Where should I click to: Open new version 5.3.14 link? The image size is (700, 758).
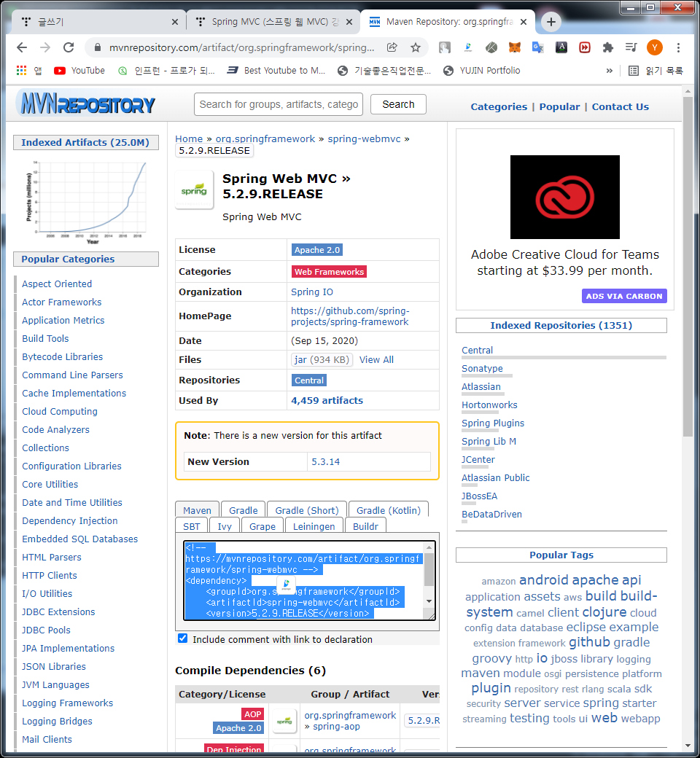point(325,461)
